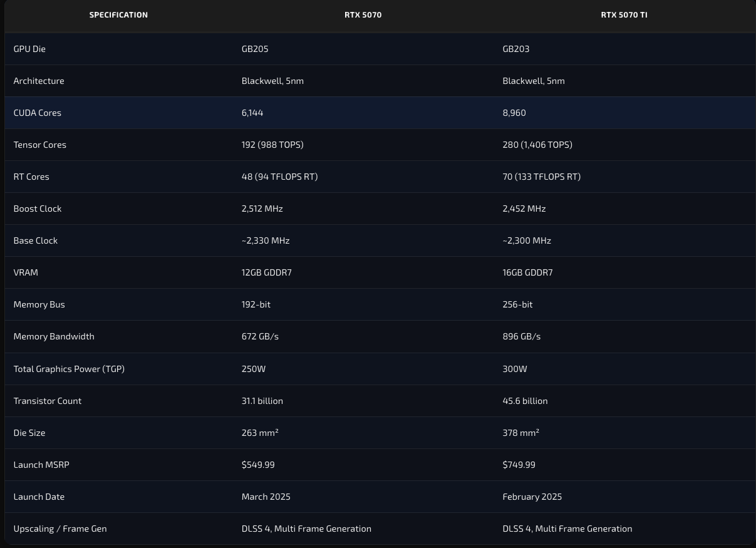Click the 192 (988 TOPS) cell
Viewport: 756px width, 548px height.
coord(272,145)
